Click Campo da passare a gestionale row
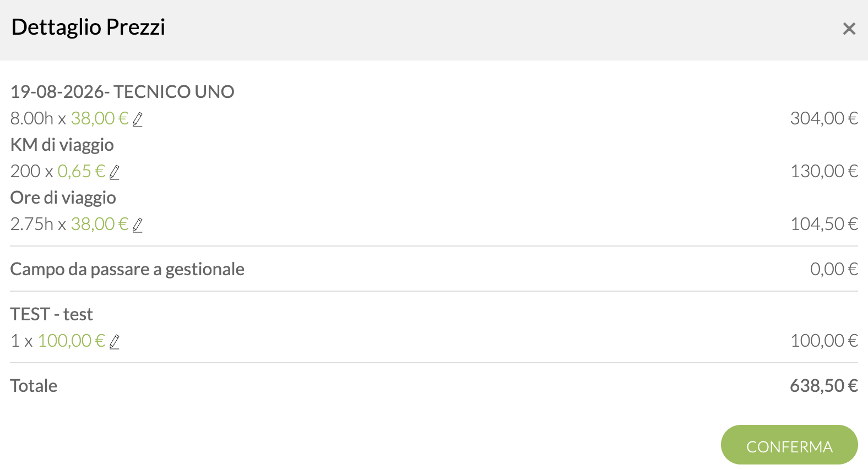Image resolution: width=868 pixels, height=470 pixels. [x=434, y=269]
